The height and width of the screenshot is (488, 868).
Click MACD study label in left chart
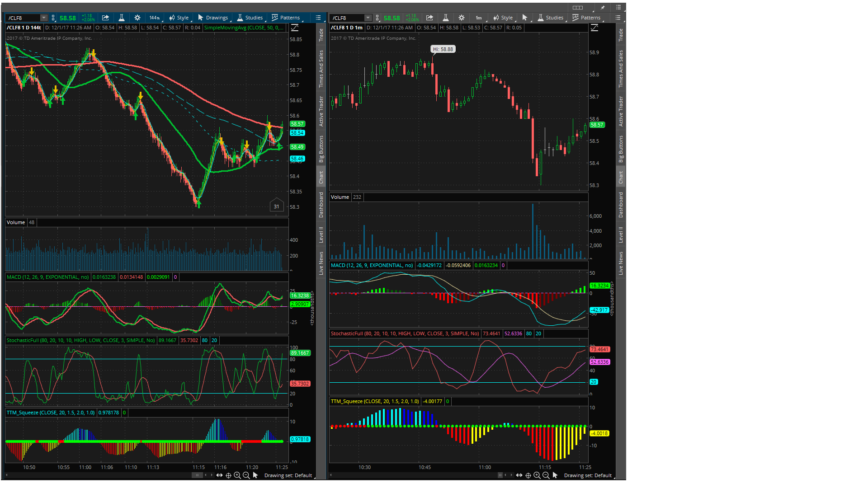pos(47,277)
